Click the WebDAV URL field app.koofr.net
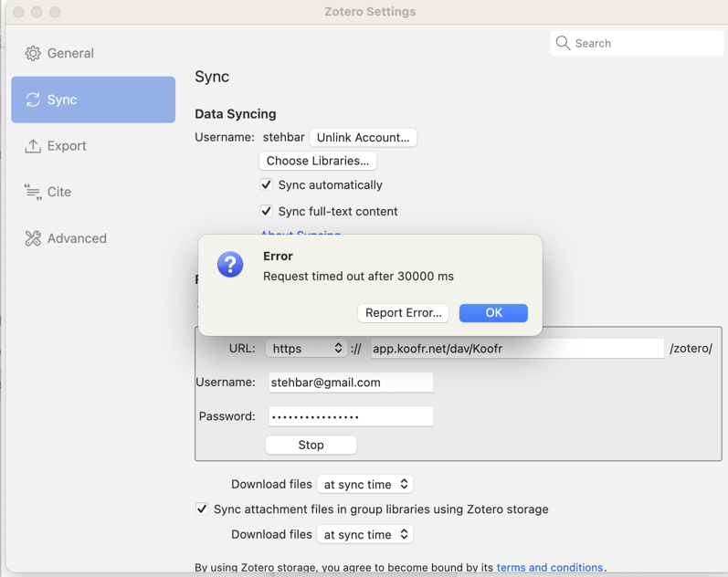The image size is (728, 577). (518, 349)
